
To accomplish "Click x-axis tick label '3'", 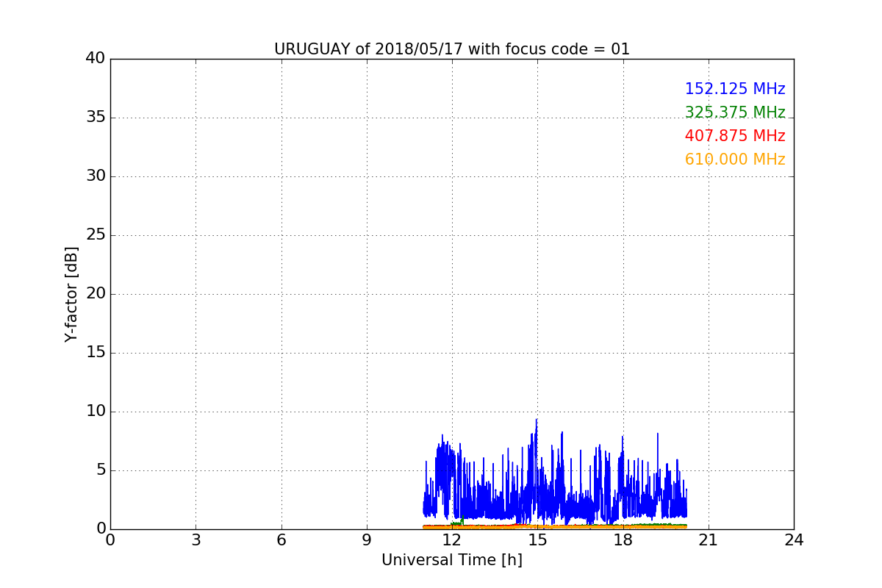I will (x=196, y=539).
